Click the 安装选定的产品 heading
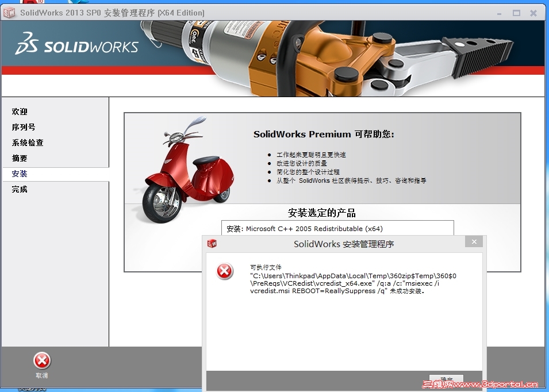549x392 pixels. 322,213
